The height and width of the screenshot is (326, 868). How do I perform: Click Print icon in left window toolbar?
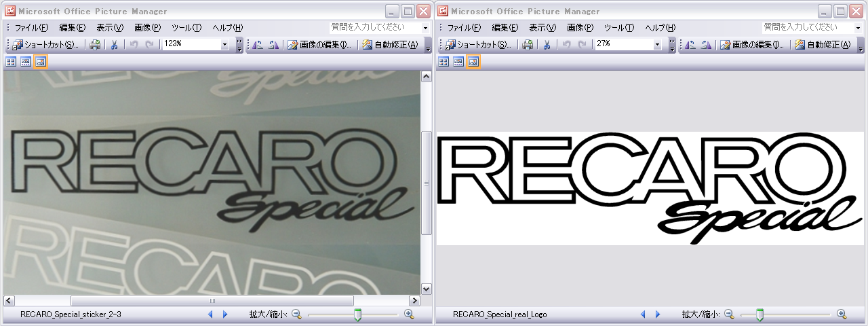click(96, 45)
